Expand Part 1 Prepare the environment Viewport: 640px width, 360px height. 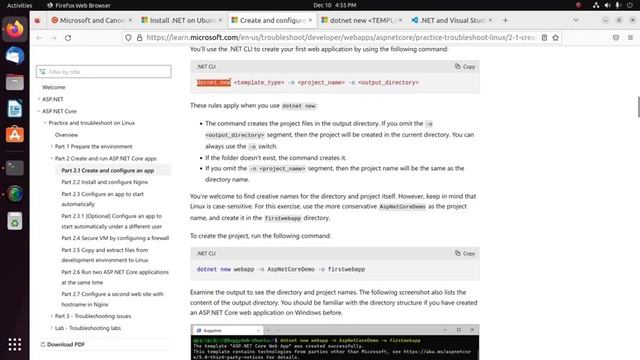[52, 147]
